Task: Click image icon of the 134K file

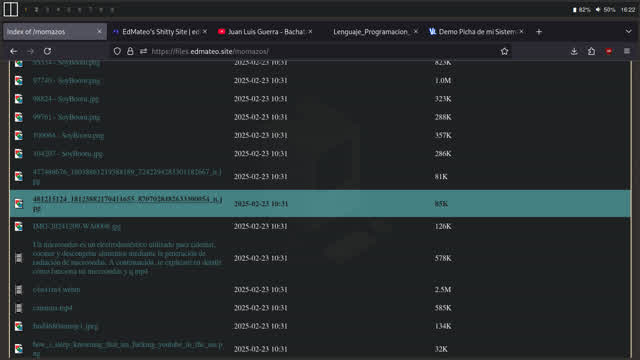Action: (19, 326)
